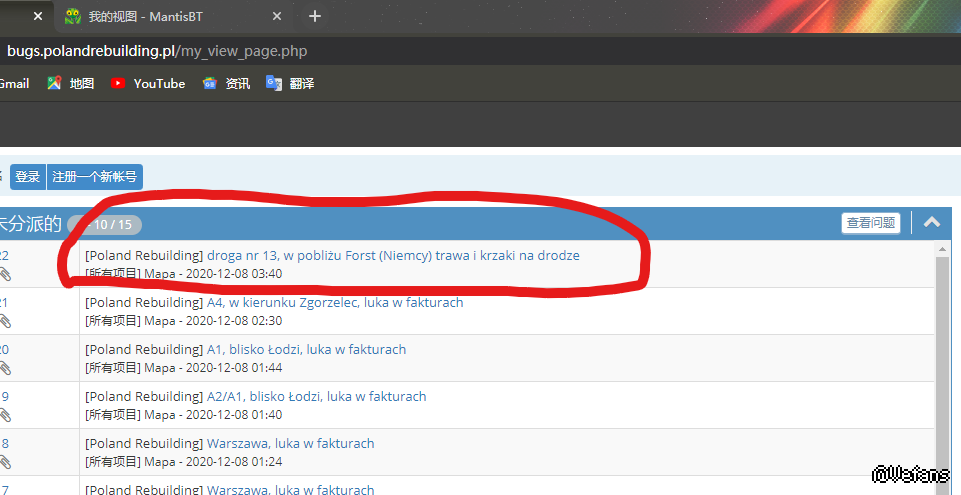Image resolution: width=961 pixels, height=495 pixels.
Task: Open issue droga nr 13 w pobliżu Forst
Action: tap(393, 255)
